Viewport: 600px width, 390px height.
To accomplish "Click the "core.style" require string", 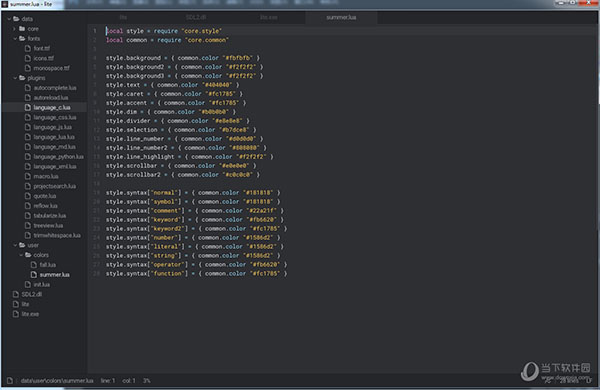I will [202, 31].
